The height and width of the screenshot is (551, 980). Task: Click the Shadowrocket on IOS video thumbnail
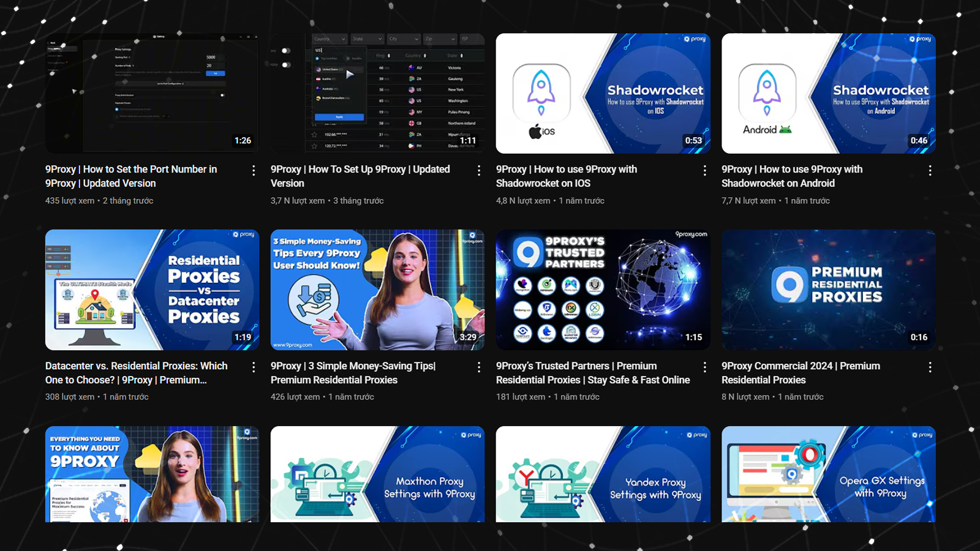point(603,93)
